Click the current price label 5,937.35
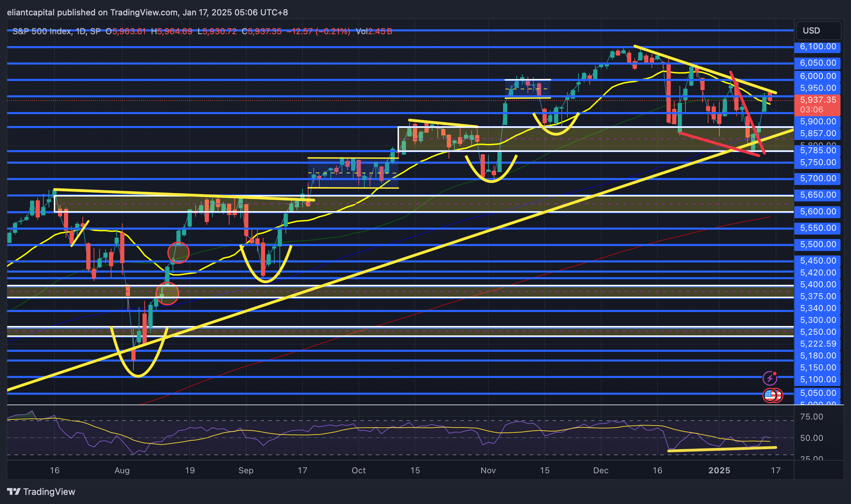 coord(817,100)
